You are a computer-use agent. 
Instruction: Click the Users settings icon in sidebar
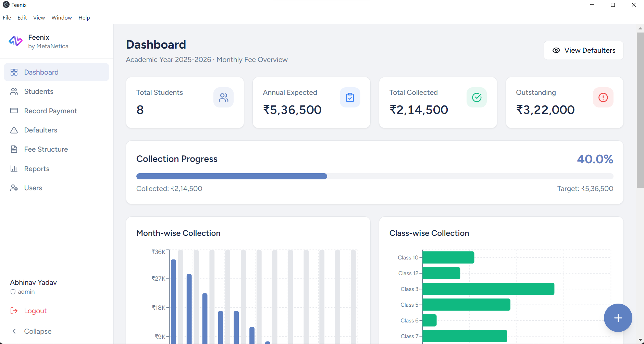click(x=14, y=188)
